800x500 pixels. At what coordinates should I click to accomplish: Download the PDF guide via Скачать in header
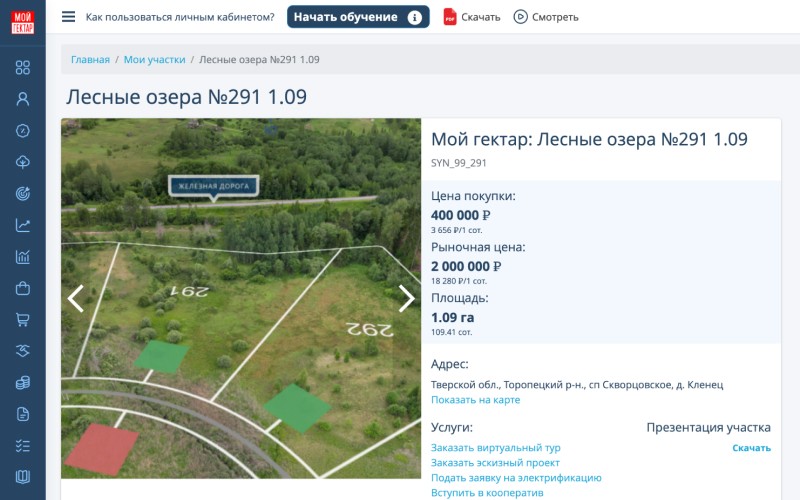(472, 17)
